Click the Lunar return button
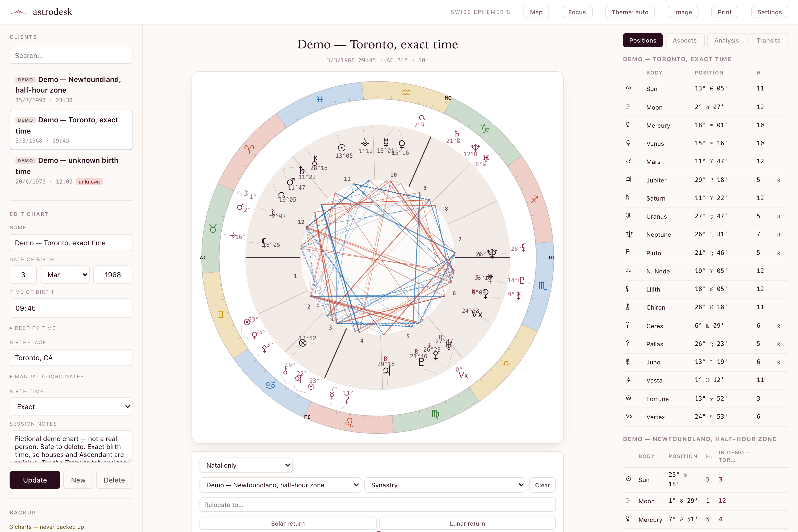 pyautogui.click(x=467, y=523)
